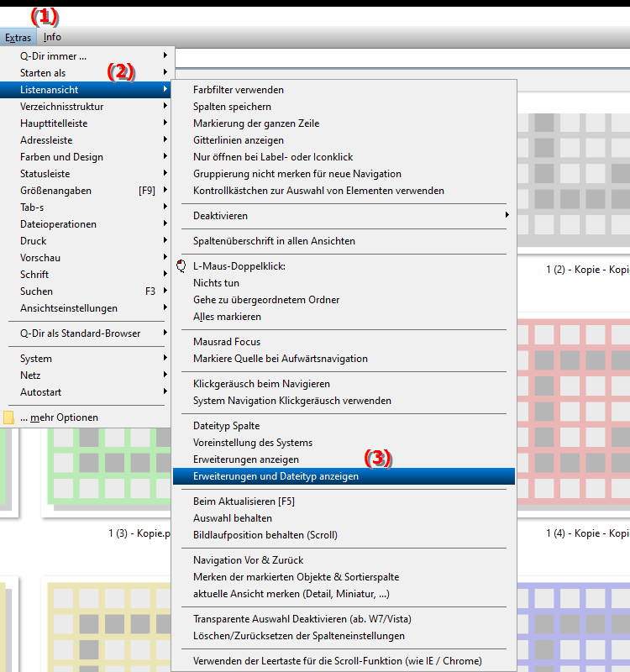Open the Haupttitelleiste submenu
Screen dimensions: 630x672
tap(86, 123)
